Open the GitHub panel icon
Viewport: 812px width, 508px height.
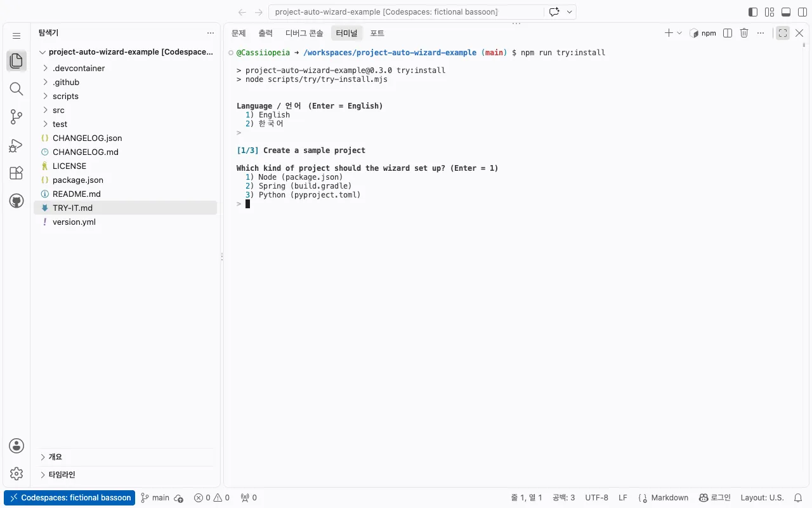(16, 201)
